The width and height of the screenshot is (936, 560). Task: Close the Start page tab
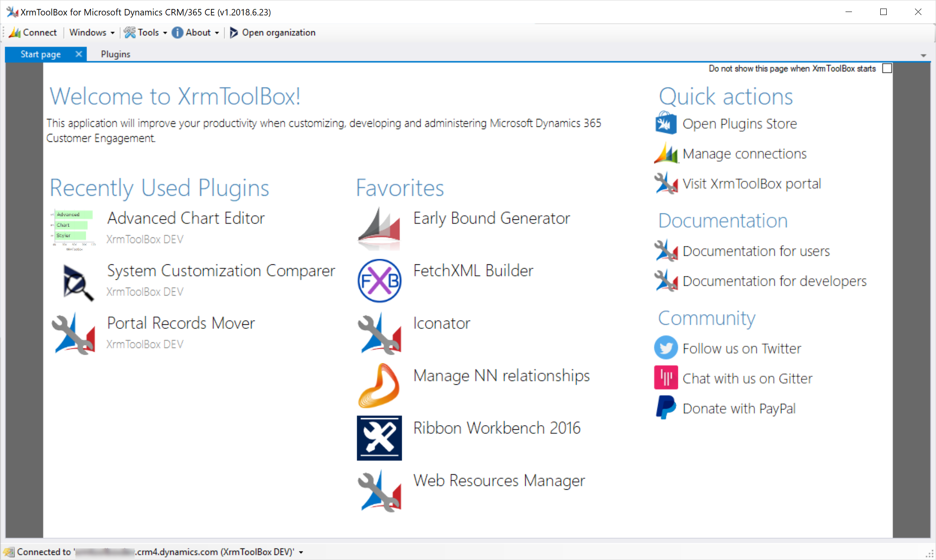78,54
